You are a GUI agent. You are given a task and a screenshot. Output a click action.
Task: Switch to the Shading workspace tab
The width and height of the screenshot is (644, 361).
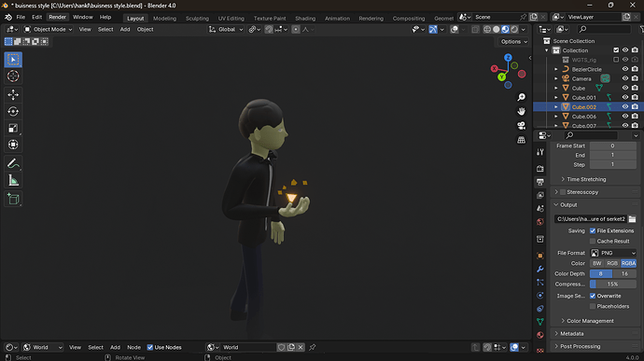pos(305,19)
